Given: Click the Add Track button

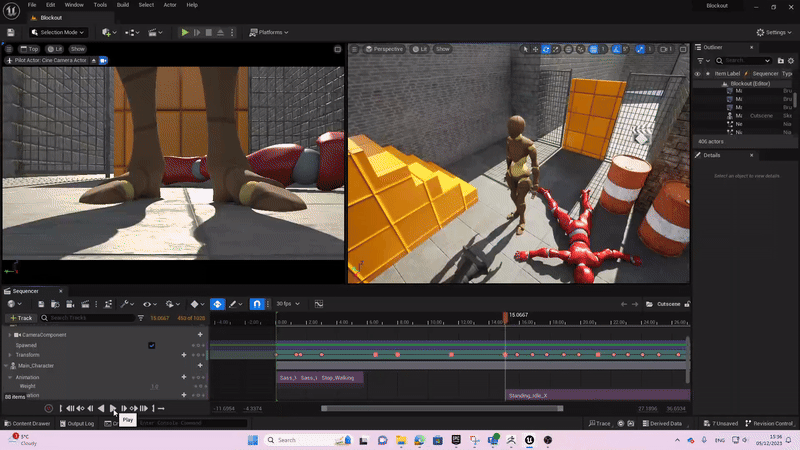Looking at the screenshot, I should click(x=21, y=318).
